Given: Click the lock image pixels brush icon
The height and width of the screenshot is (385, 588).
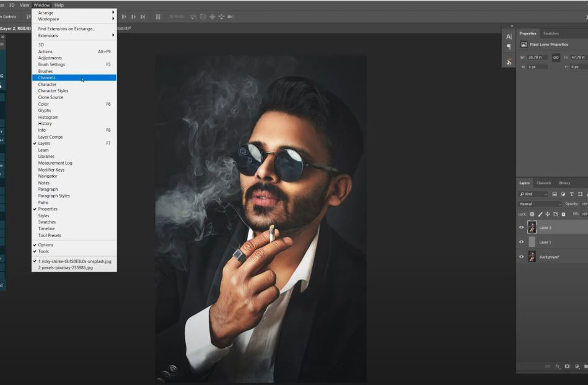Looking at the screenshot, I should point(540,214).
